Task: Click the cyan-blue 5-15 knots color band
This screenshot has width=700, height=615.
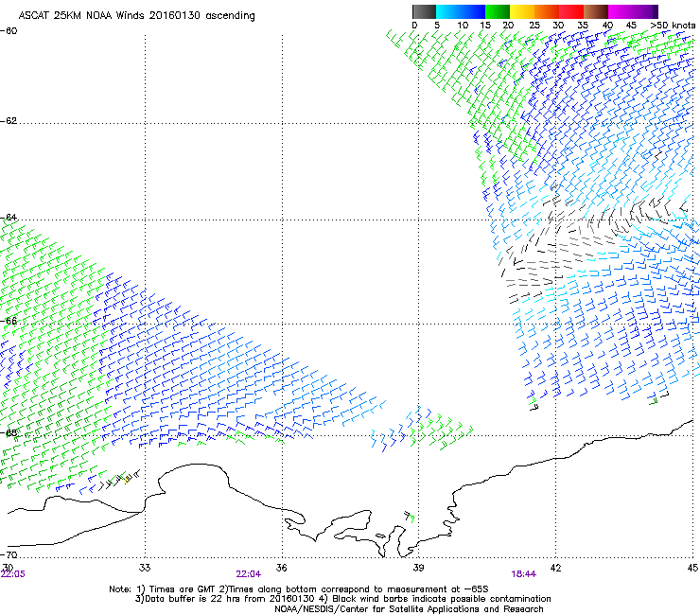Action: click(x=461, y=11)
